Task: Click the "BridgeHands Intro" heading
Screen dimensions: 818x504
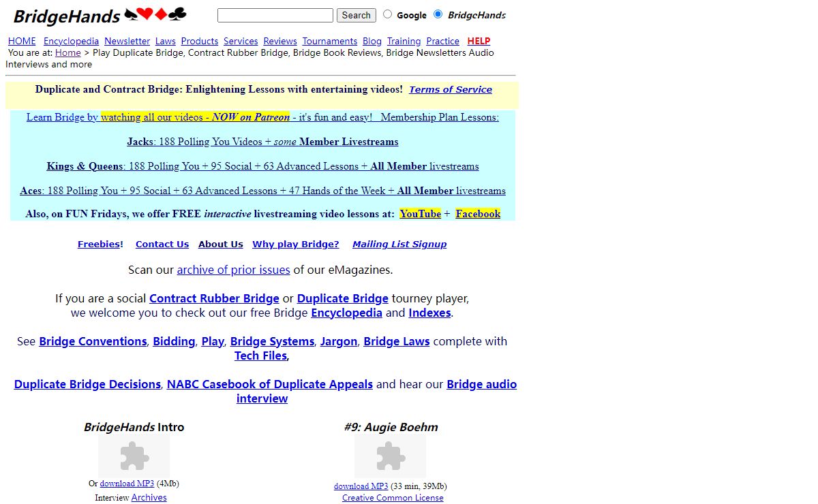Action: click(x=134, y=427)
